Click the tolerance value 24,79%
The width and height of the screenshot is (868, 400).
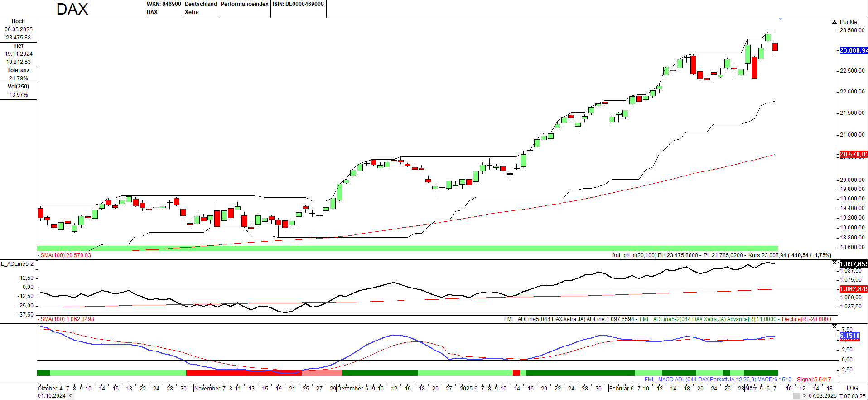pyautogui.click(x=19, y=78)
